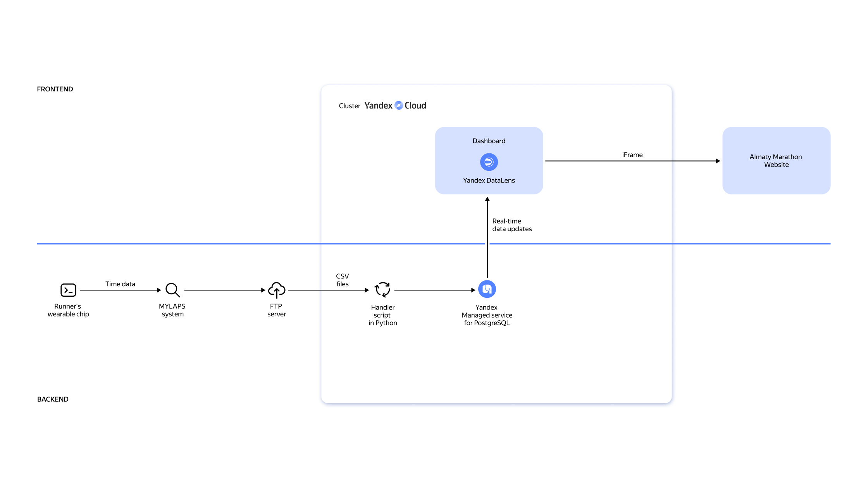This screenshot has height=488, width=868.
Task: Select the BACKEND section heading
Action: pyautogui.click(x=53, y=399)
